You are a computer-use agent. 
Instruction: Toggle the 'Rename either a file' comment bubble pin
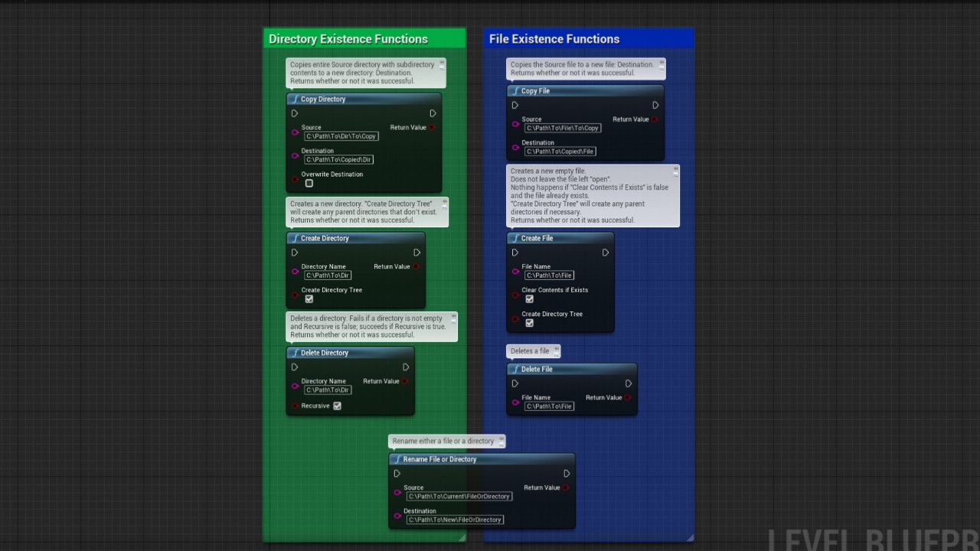[501, 440]
